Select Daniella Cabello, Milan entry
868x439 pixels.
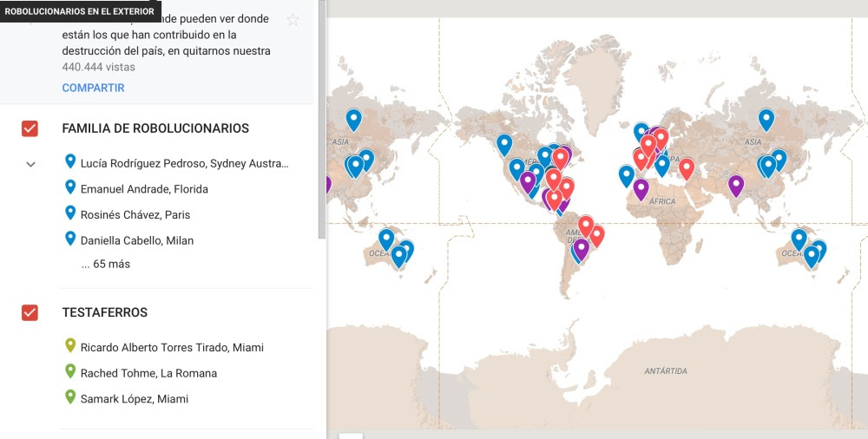137,240
